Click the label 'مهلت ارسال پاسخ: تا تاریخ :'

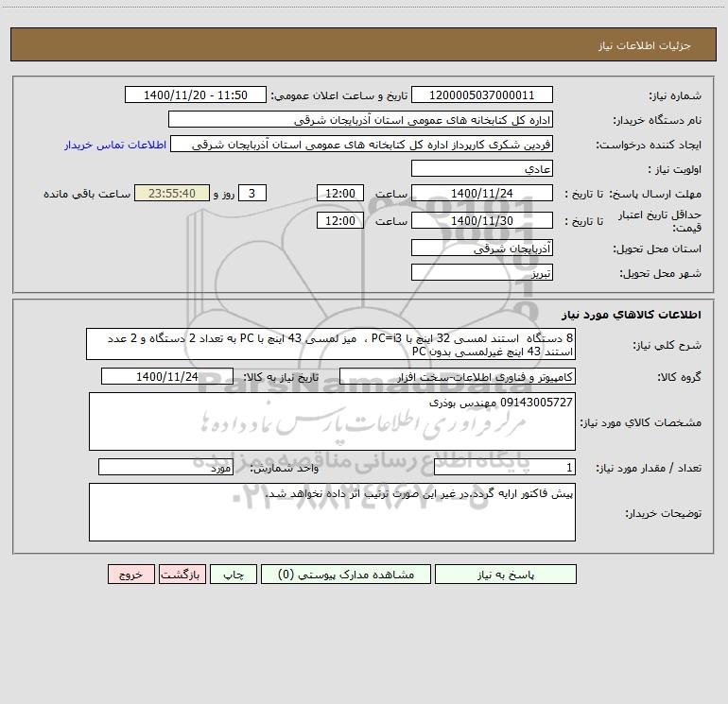[x=633, y=195]
